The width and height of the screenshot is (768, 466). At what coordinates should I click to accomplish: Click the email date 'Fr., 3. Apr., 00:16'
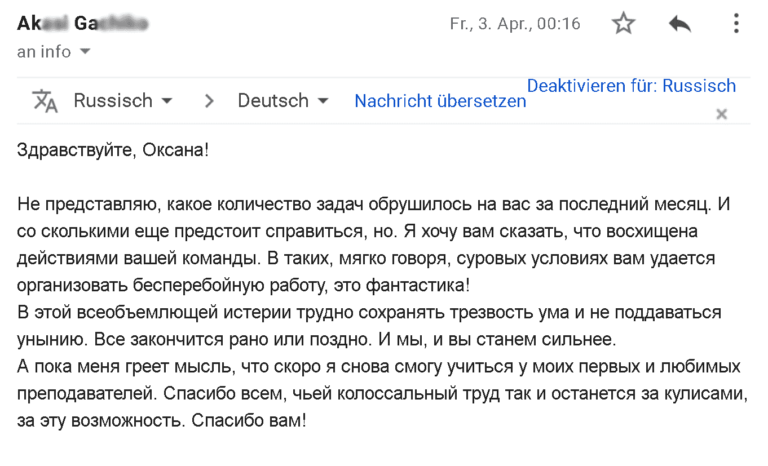[x=515, y=24]
